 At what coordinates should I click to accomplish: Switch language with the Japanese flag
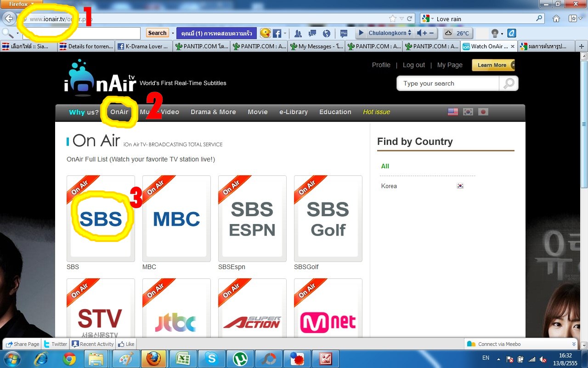click(483, 112)
